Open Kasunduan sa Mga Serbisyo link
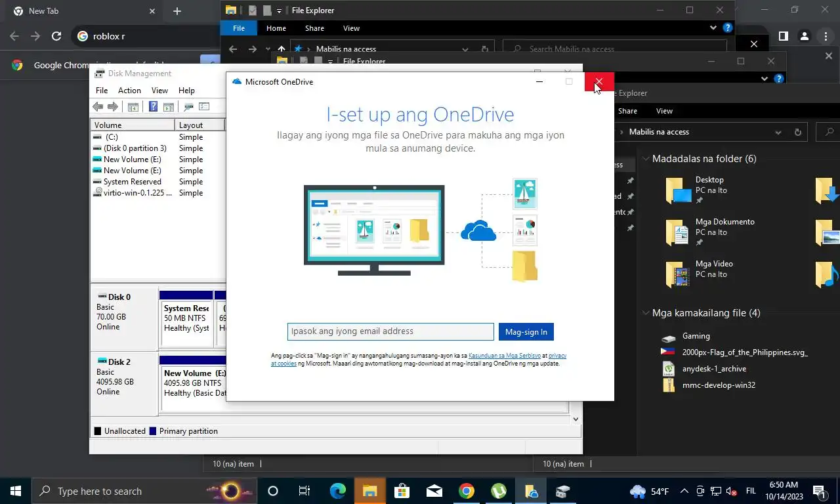Image resolution: width=840 pixels, height=504 pixels. tap(505, 356)
